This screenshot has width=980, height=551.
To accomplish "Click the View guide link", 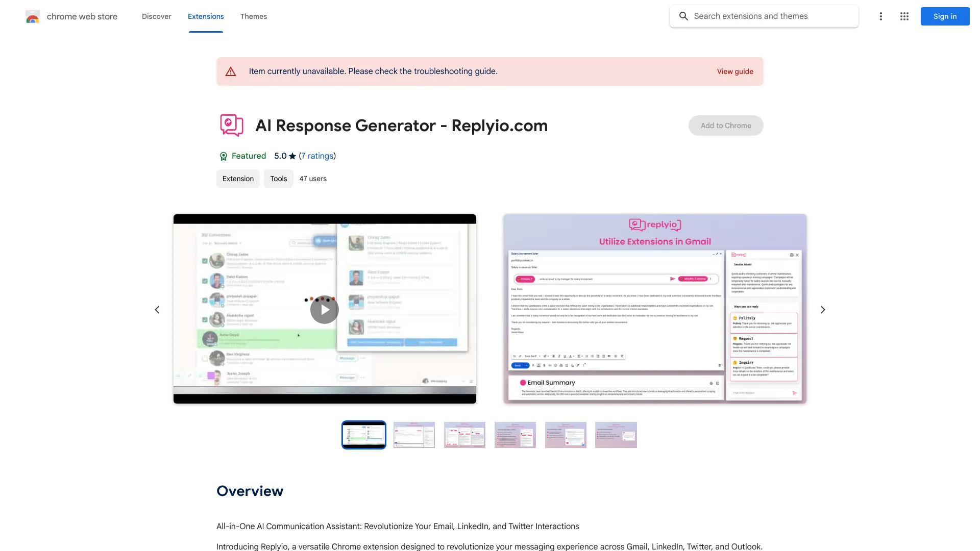I will click(x=735, y=70).
